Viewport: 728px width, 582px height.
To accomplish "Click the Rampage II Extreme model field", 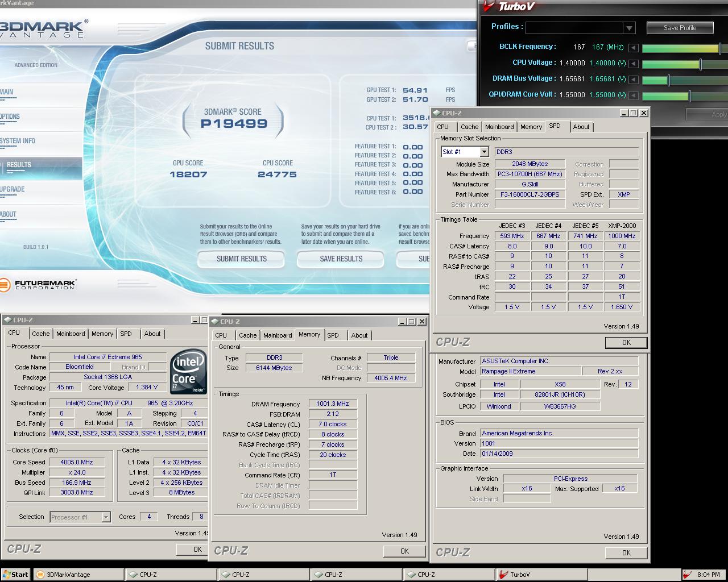I will 530,372.
